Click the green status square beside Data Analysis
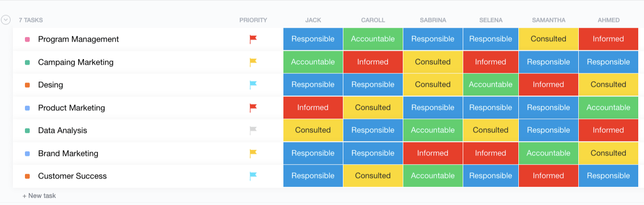This screenshot has width=644, height=205. pos(27,131)
